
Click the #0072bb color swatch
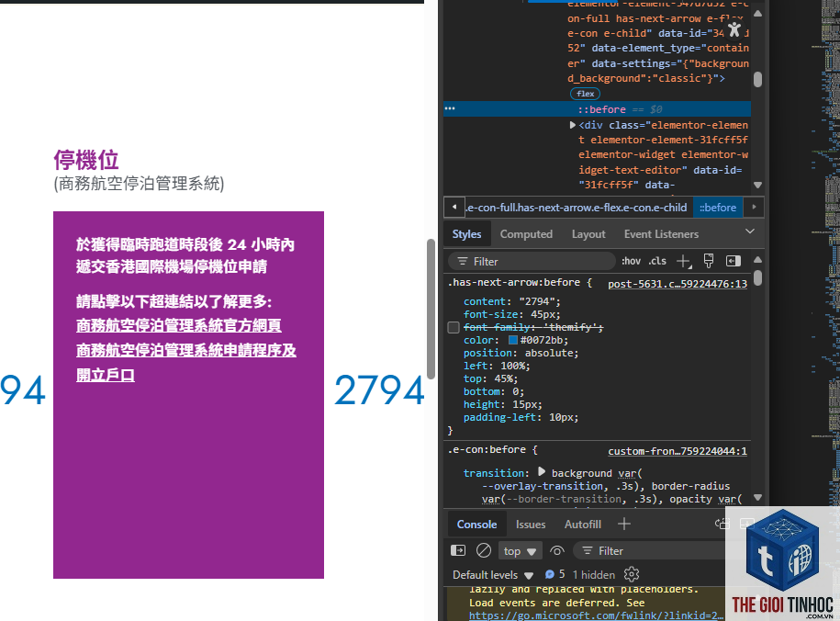pyautogui.click(x=512, y=340)
